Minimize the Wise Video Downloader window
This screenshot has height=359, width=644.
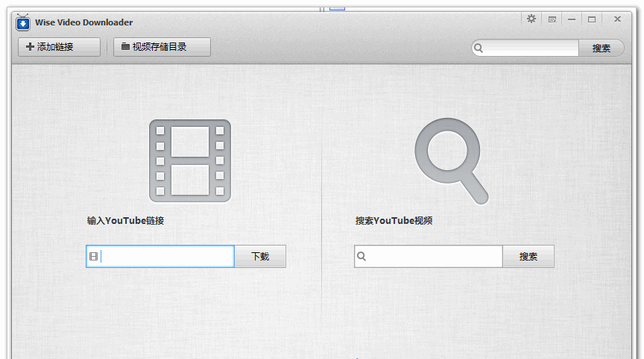point(572,19)
